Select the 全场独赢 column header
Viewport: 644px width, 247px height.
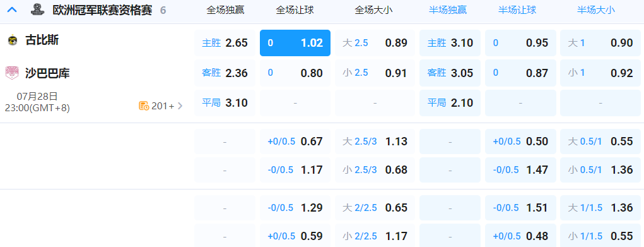tap(225, 10)
